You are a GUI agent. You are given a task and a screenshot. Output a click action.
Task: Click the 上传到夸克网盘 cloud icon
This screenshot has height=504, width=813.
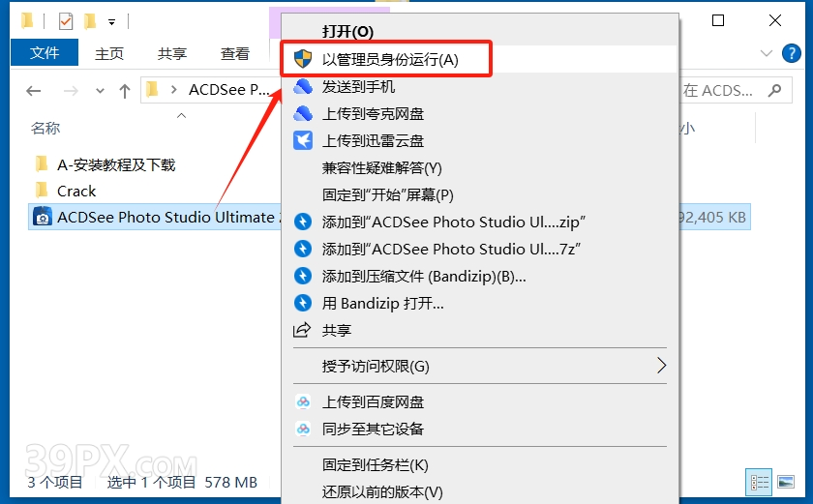coord(303,113)
